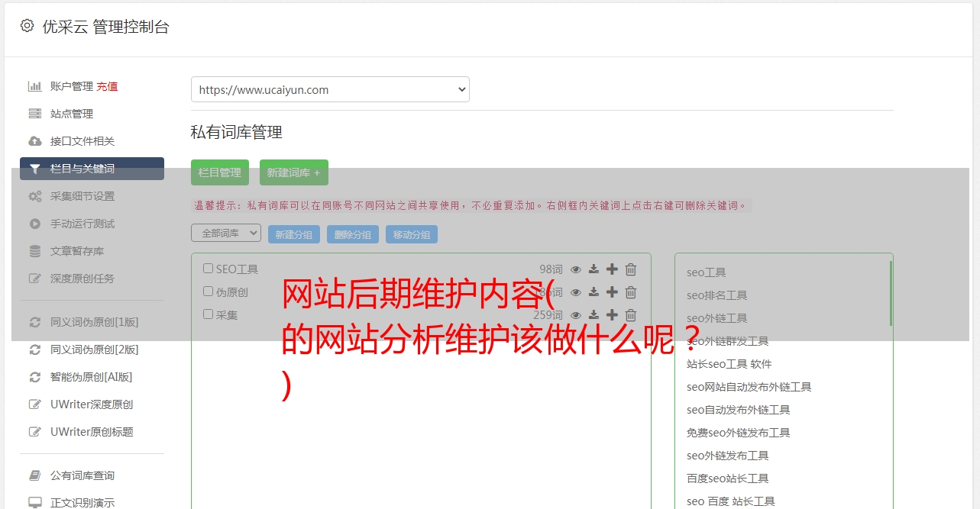Viewport: 980px width, 509px height.
Task: Select keyword seo 百度 站长工具
Action: click(x=730, y=501)
